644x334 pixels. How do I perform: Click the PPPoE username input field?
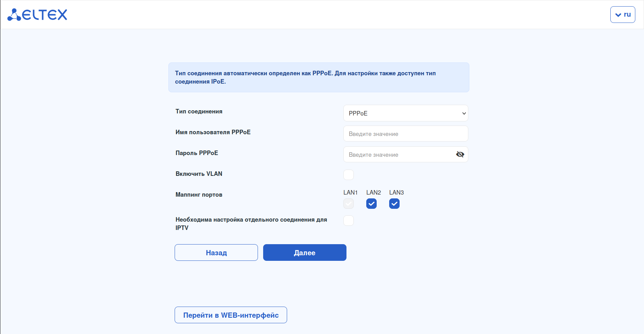coord(405,134)
